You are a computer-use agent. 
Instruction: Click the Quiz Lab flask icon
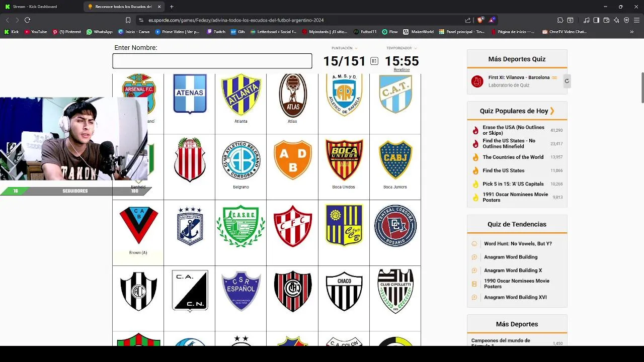(x=477, y=81)
